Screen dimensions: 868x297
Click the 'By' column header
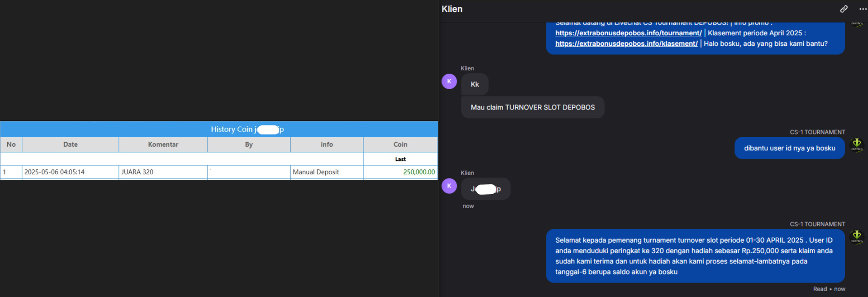pos(249,144)
